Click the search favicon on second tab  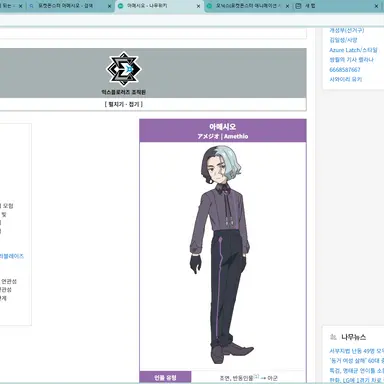(x=32, y=6)
